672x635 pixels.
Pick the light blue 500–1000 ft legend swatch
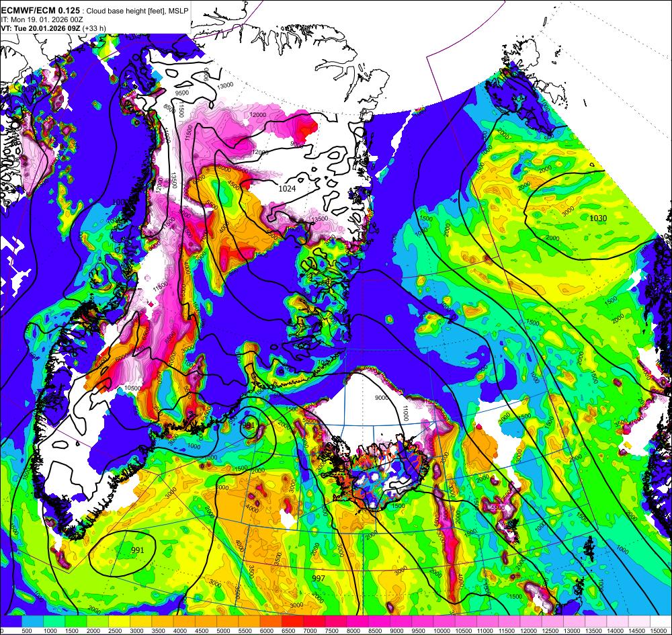(32, 621)
